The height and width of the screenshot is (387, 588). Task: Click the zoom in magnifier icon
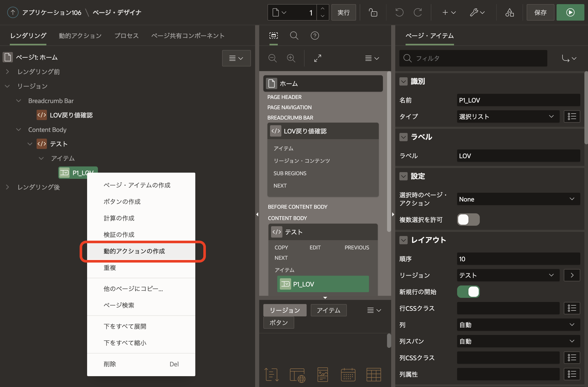[291, 58]
